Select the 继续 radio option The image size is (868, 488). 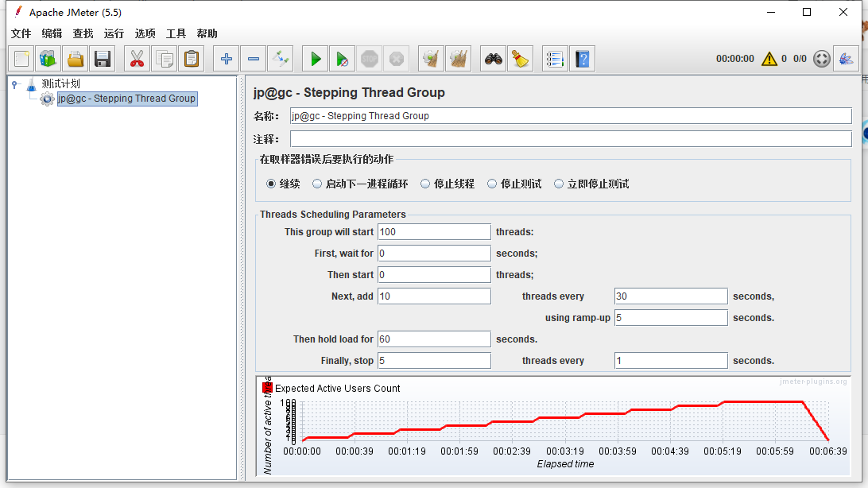[x=271, y=184]
